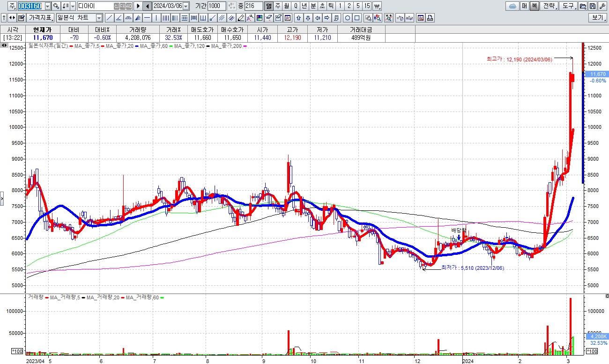Viewport: 609px width, 364px height.
Task: Click the green MA_종가,60 legend marker
Action: 171,46
